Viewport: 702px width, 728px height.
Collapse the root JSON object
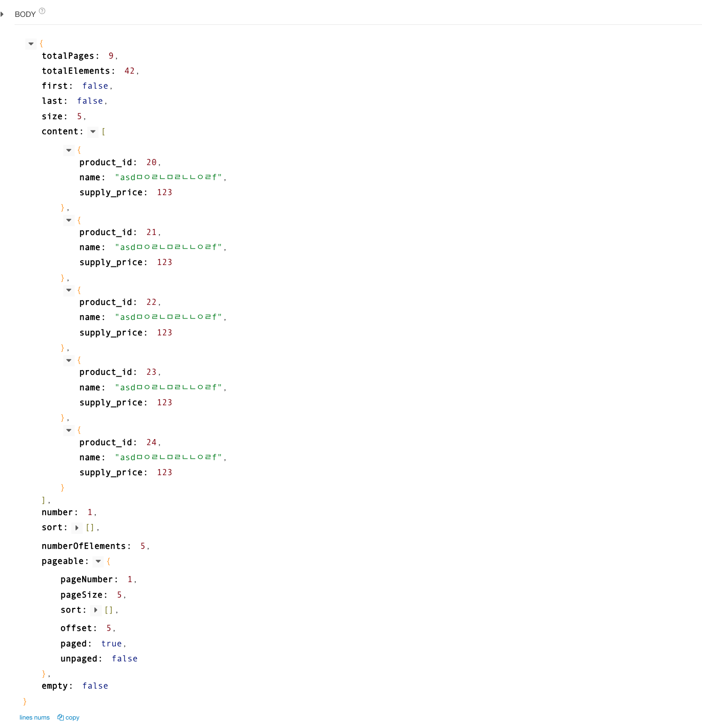[31, 44]
